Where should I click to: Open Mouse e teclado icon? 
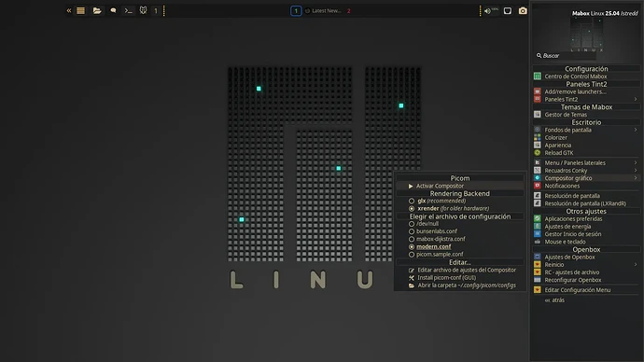[x=538, y=242]
